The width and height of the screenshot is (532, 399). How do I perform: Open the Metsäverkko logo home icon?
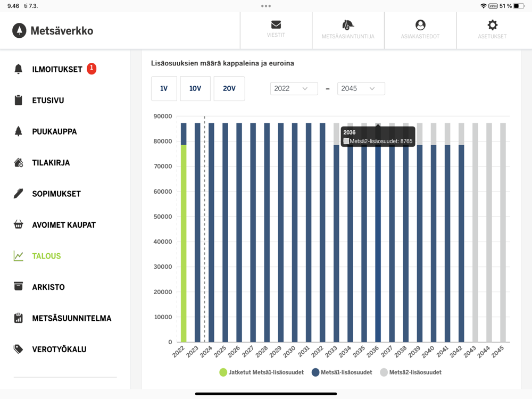[x=19, y=30]
